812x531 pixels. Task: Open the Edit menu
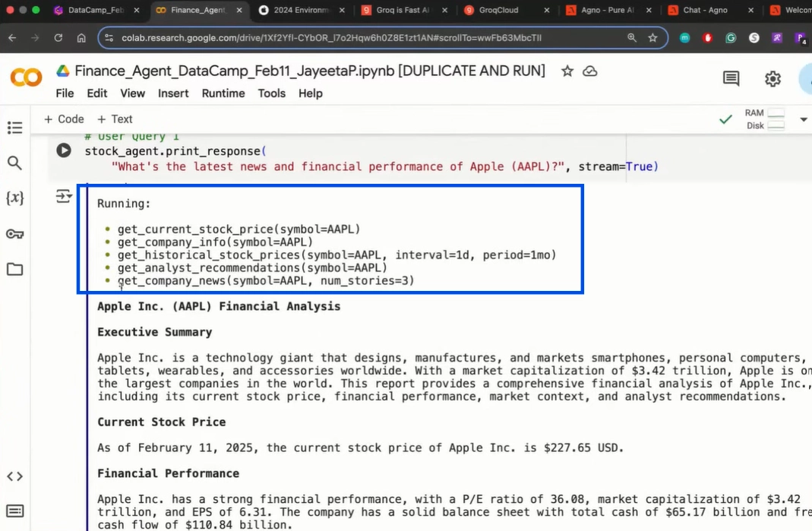tap(96, 93)
